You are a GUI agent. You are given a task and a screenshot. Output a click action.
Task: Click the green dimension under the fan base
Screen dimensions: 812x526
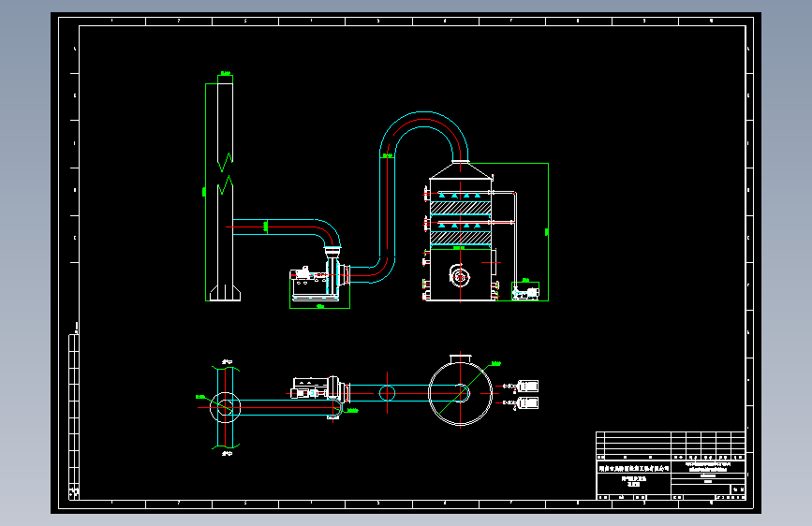[319, 307]
